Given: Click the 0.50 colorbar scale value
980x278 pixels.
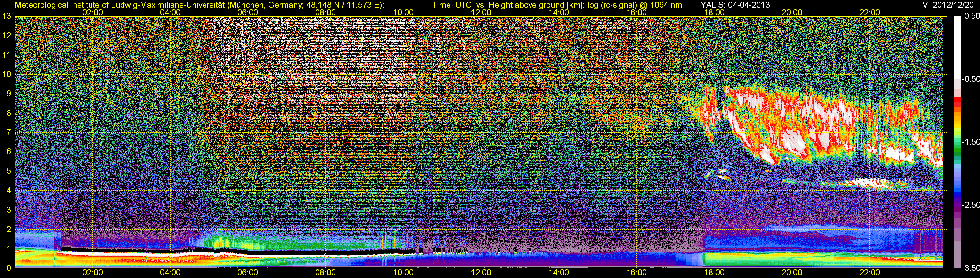Looking at the screenshot, I should [972, 16].
